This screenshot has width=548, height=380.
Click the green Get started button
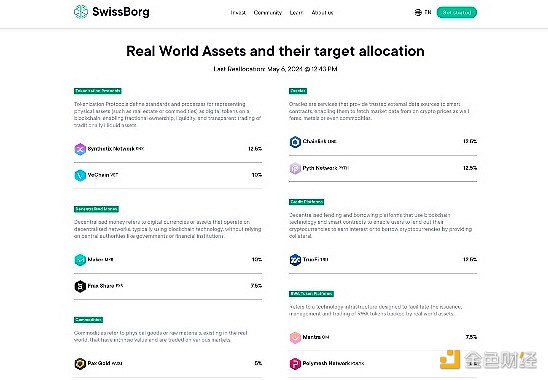(457, 13)
